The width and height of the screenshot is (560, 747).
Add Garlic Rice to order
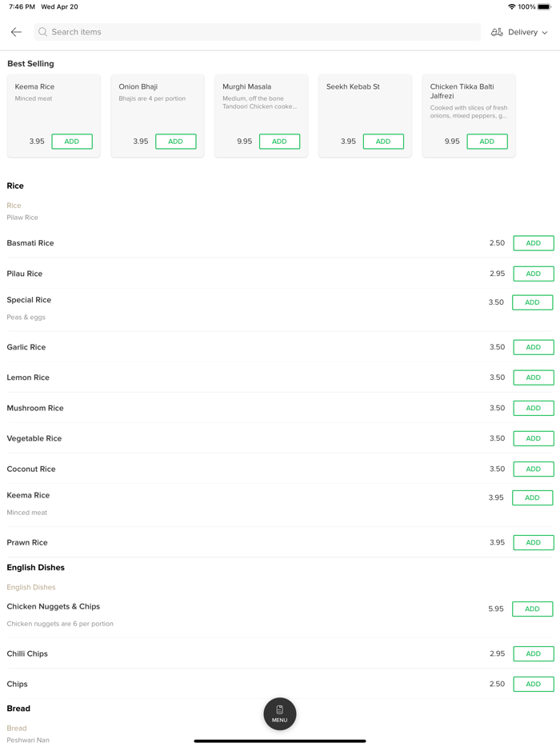[x=533, y=347]
